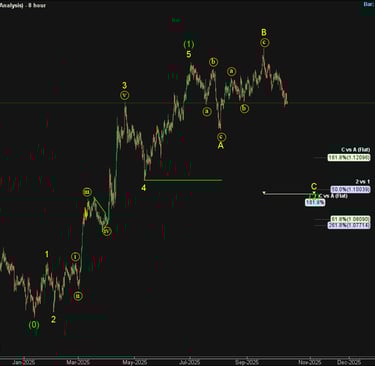Image resolution: width=375 pixels, height=366 pixels.
Task: Click the Dec-2025 date axis label
Action: click(349, 362)
